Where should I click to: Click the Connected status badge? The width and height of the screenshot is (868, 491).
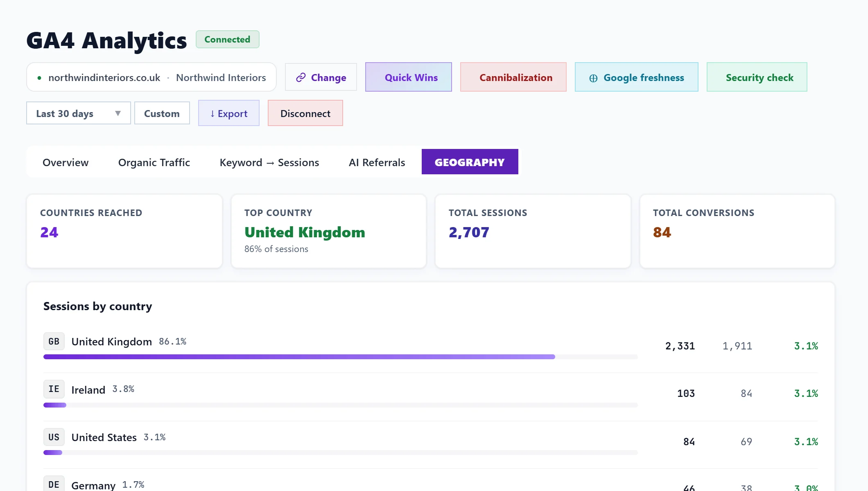coord(227,39)
